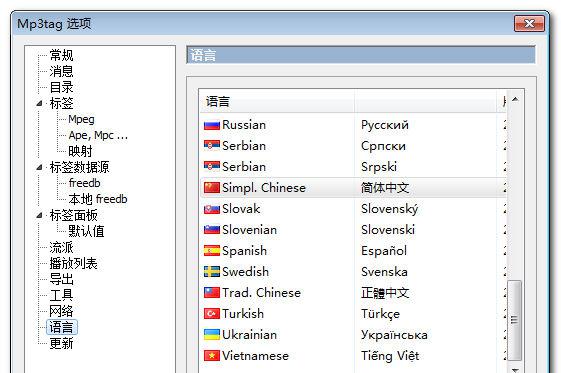The height and width of the screenshot is (373, 561).
Task: Click the language list scrollbar thumb
Action: click(514, 320)
